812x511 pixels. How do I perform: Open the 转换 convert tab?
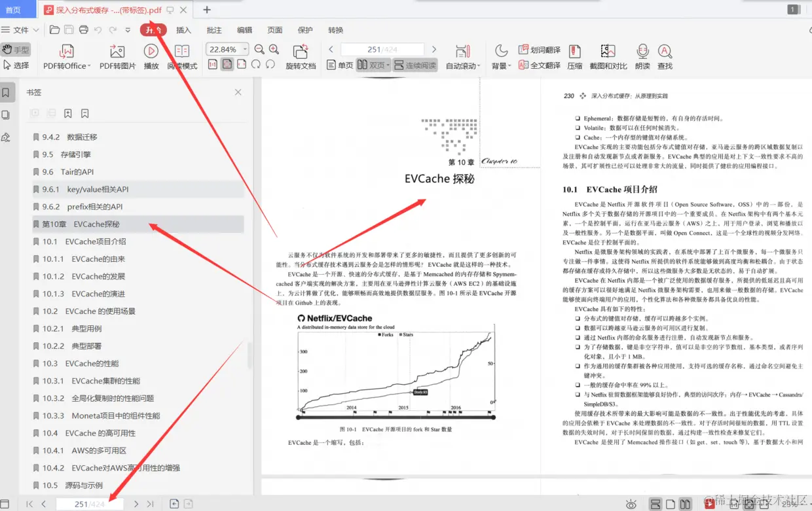(336, 30)
